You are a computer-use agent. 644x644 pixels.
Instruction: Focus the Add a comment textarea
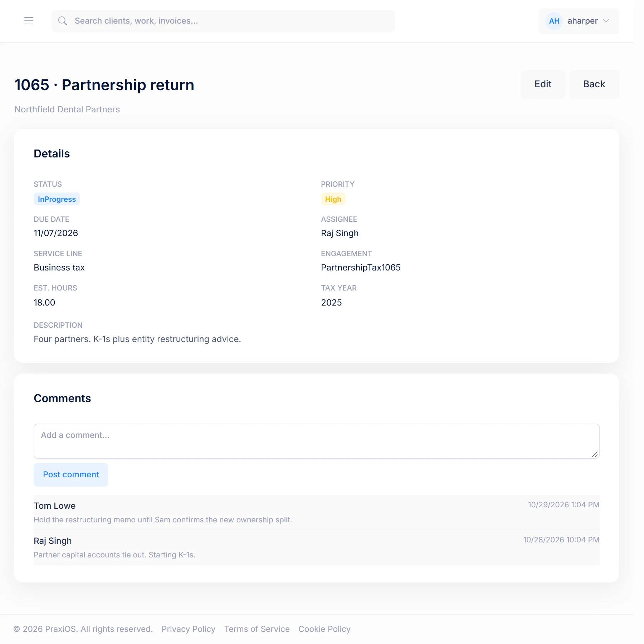[x=316, y=441]
